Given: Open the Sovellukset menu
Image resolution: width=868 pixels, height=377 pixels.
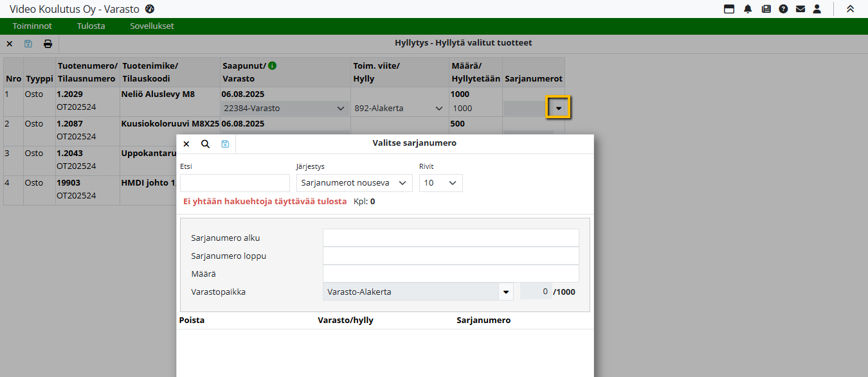Looking at the screenshot, I should click(x=152, y=26).
